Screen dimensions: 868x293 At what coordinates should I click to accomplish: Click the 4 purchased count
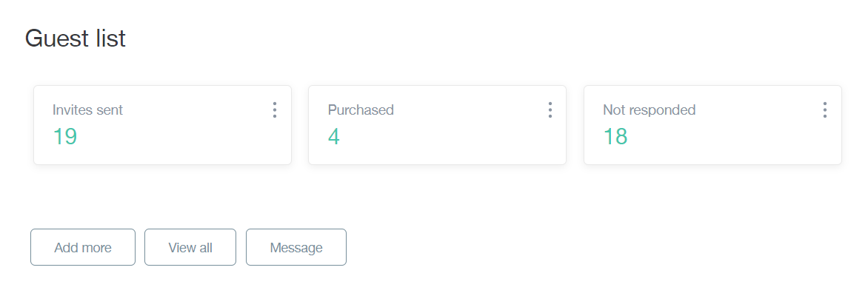[334, 137]
